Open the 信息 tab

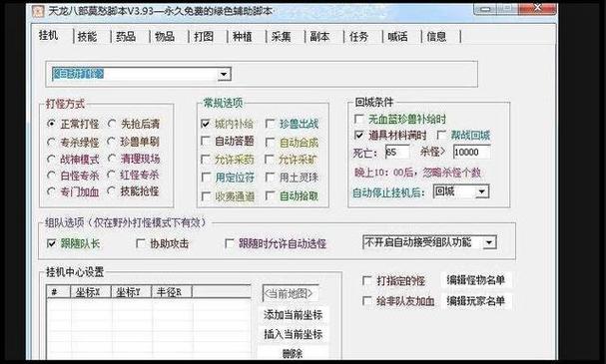436,37
